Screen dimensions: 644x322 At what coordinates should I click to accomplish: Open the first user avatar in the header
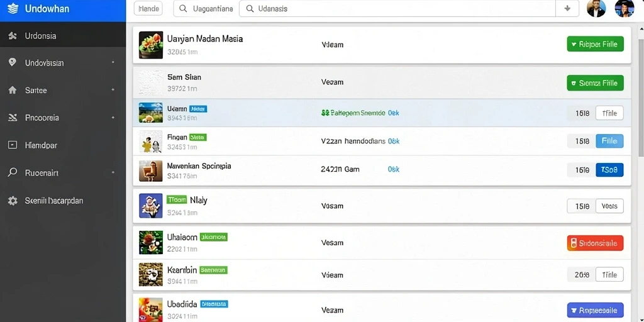click(596, 8)
